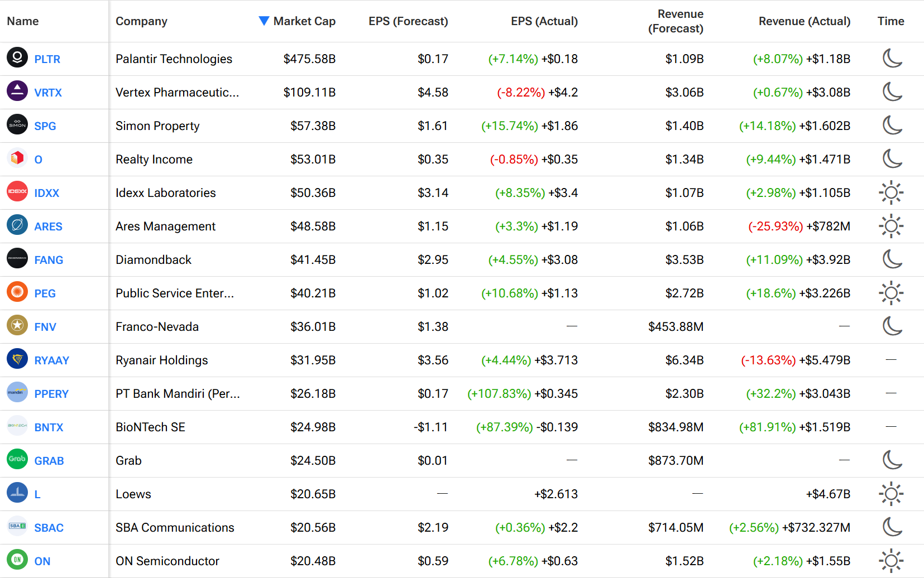Open the ticker link for Realty Income

coord(38,160)
